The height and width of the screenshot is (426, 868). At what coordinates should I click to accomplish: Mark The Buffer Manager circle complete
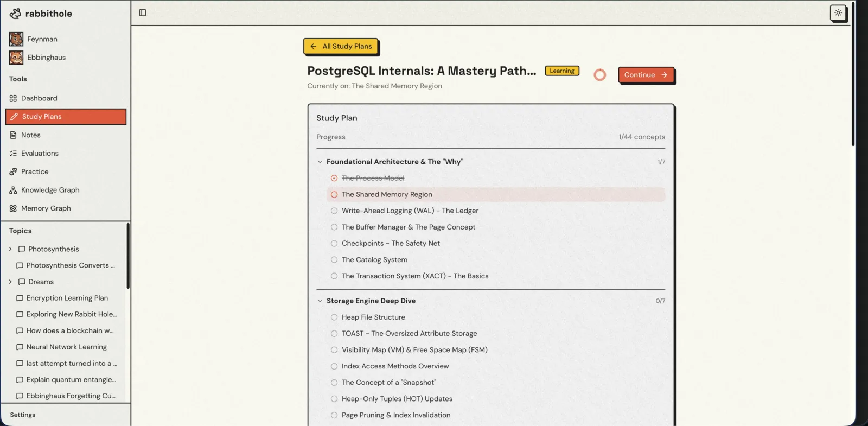point(334,227)
